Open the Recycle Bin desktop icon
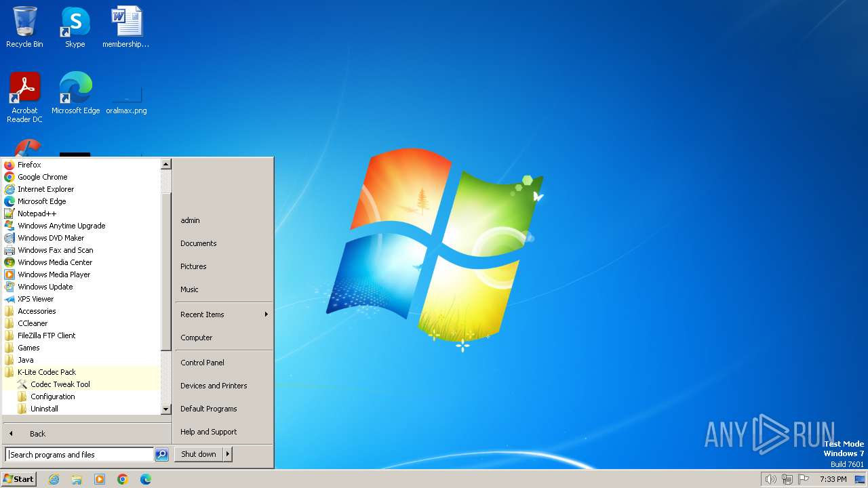The image size is (868, 488). pos(24,27)
